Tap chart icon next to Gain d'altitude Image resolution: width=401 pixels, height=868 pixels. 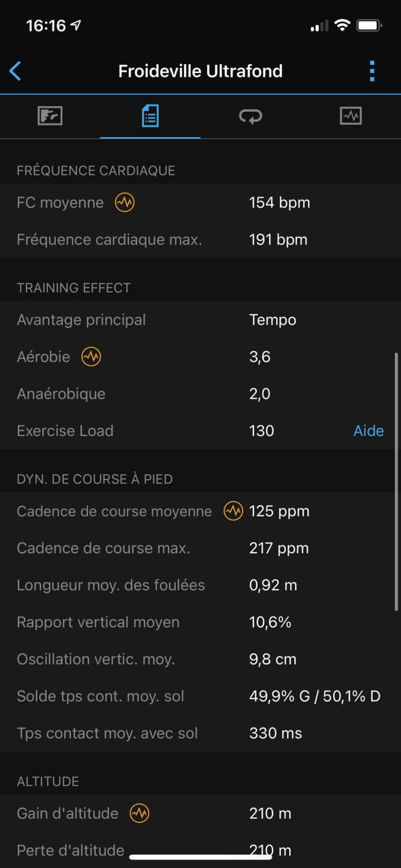point(139,813)
